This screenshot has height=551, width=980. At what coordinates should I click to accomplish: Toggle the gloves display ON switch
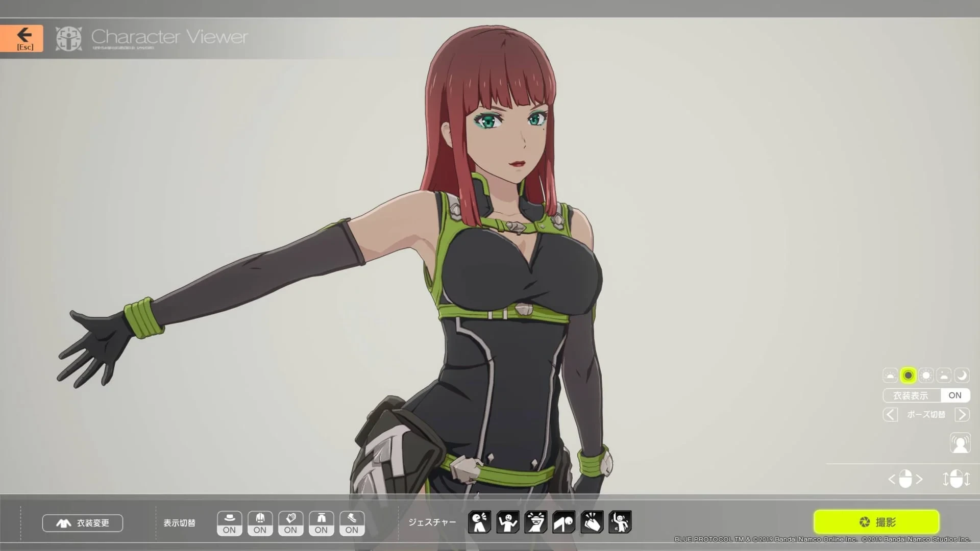click(x=290, y=523)
